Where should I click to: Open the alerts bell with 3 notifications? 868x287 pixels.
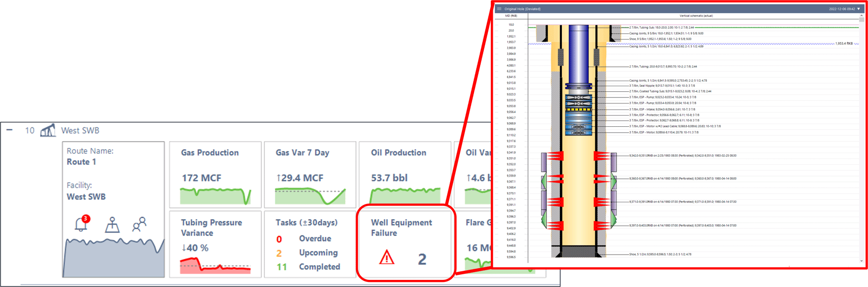click(x=81, y=224)
